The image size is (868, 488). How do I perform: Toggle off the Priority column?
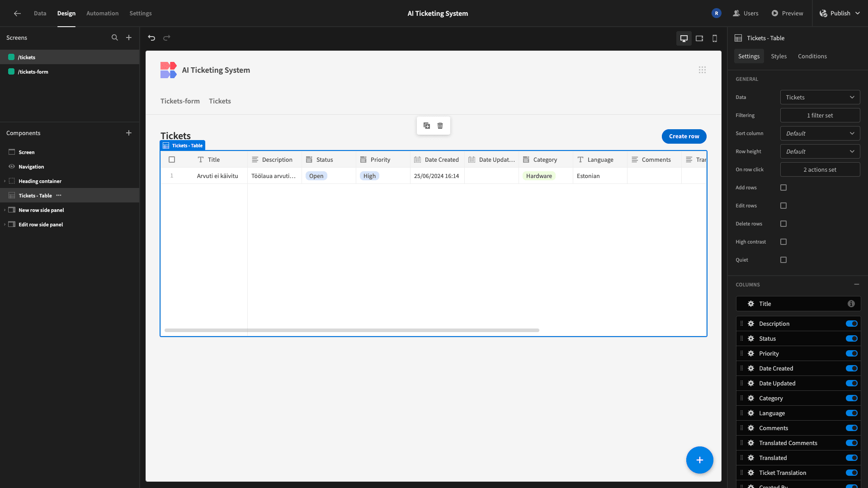pos(852,354)
